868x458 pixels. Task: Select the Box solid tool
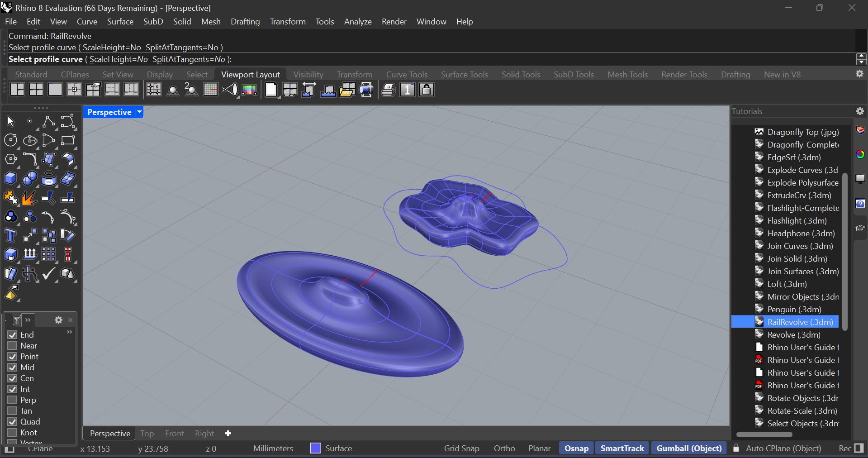[x=10, y=178]
